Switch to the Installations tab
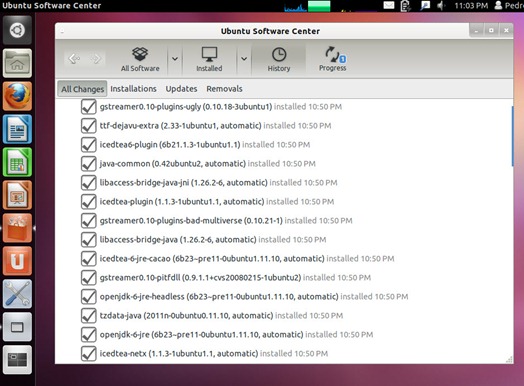Screen dimensions: 524x386 133,89
